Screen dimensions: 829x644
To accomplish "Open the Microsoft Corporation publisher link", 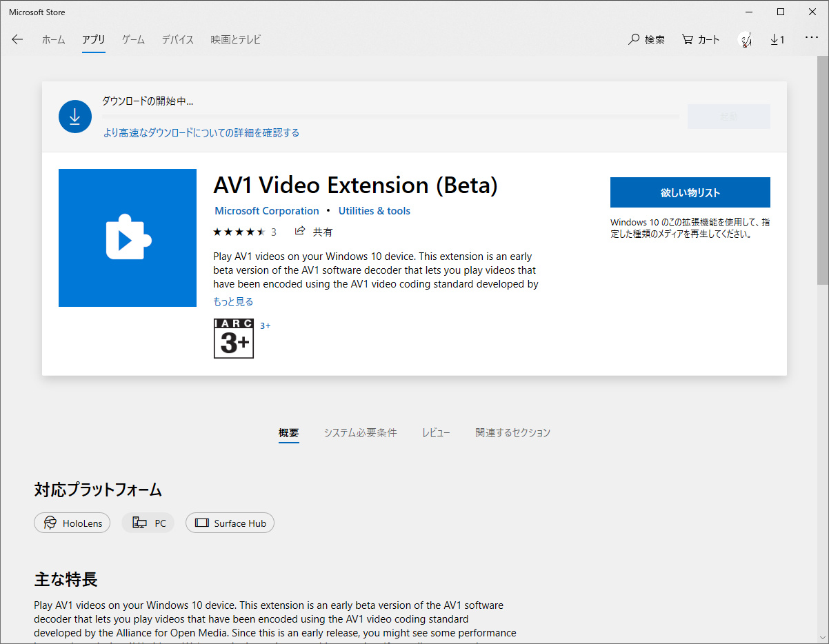I will coord(266,210).
